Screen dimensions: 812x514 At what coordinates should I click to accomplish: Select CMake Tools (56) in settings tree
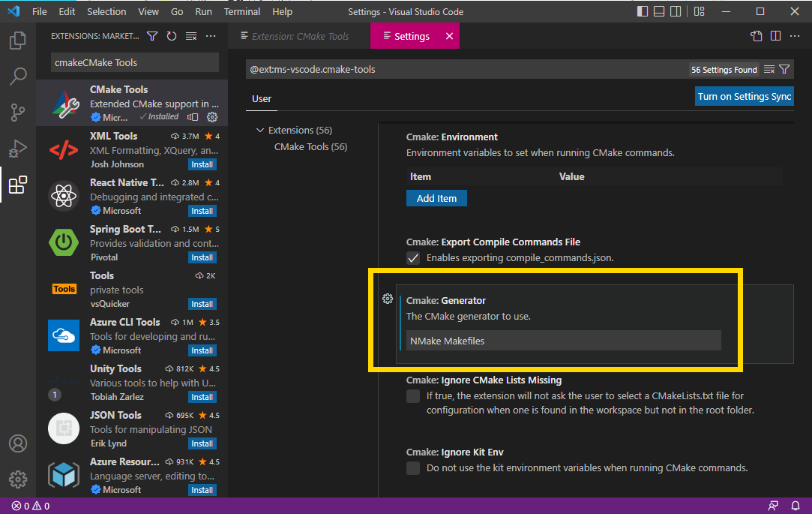pos(310,146)
